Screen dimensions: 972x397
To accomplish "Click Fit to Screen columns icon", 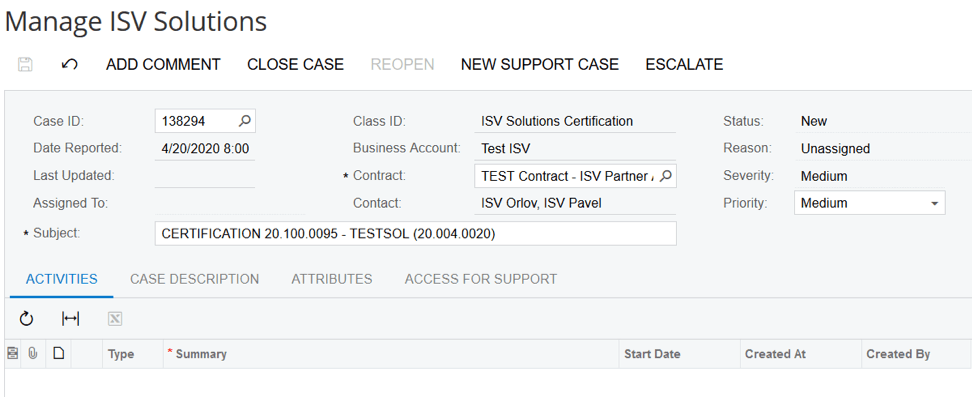I will (x=70, y=319).
